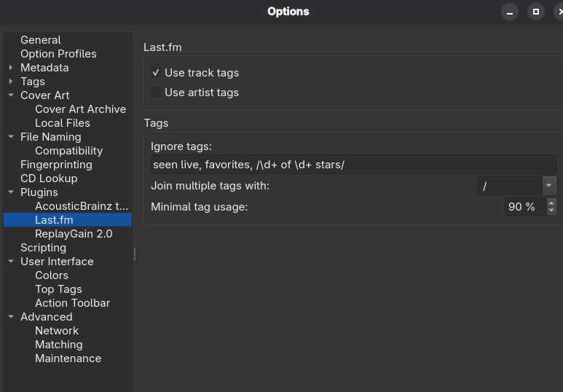This screenshot has height=392, width=563.
Task: Enable the Use artist tags checkbox
Action: [x=156, y=93]
